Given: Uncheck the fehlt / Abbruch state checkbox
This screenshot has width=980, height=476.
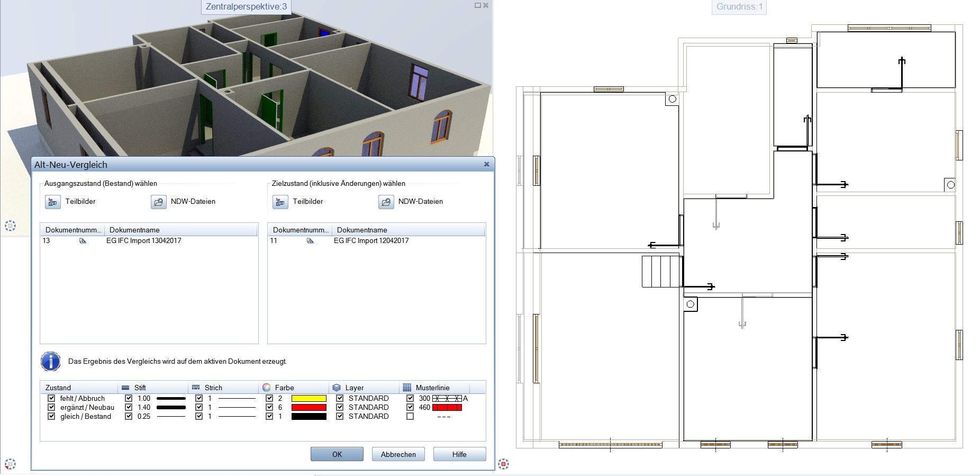Looking at the screenshot, I should (51, 398).
